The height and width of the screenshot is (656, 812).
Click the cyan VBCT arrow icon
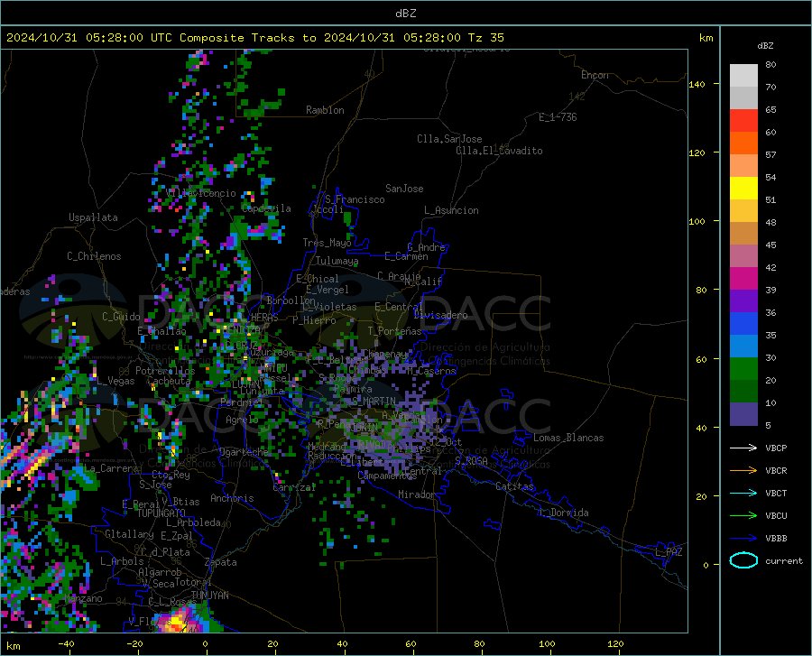[x=743, y=493]
